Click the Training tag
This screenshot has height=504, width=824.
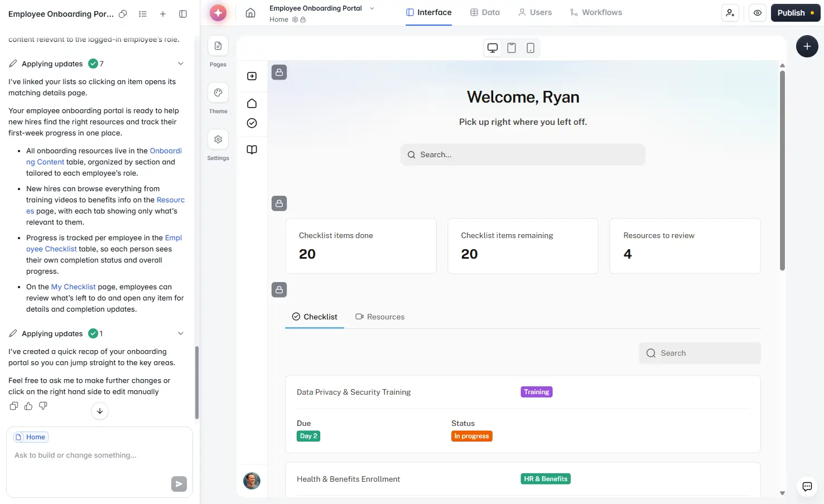pyautogui.click(x=537, y=392)
